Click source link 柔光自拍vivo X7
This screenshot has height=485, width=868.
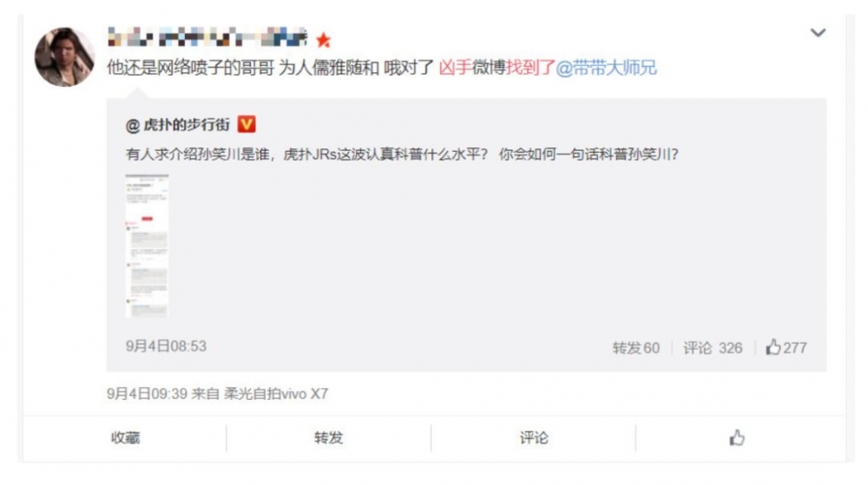pos(276,394)
